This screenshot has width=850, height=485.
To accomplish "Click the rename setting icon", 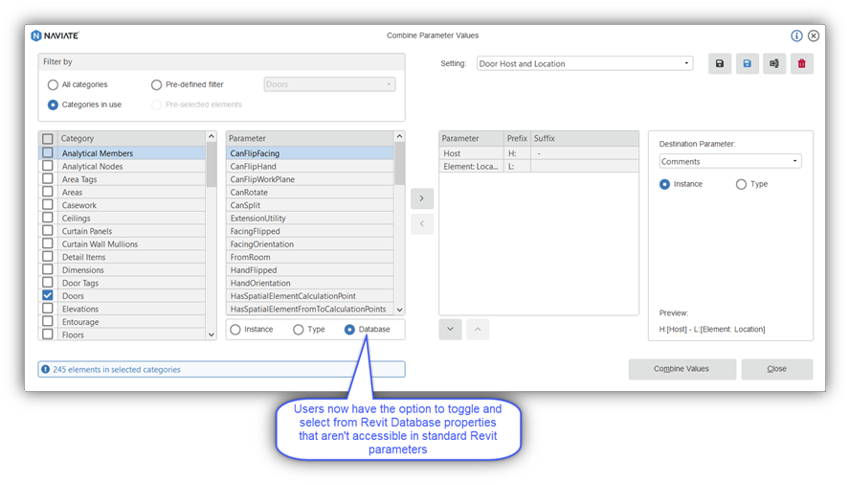I will [x=774, y=63].
